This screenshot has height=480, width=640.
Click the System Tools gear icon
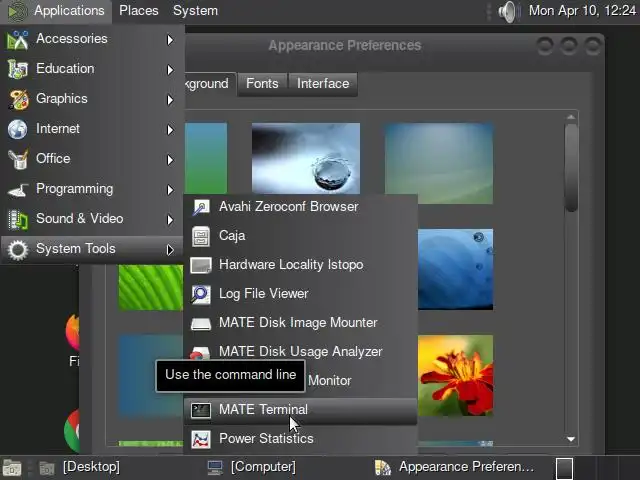coord(18,249)
